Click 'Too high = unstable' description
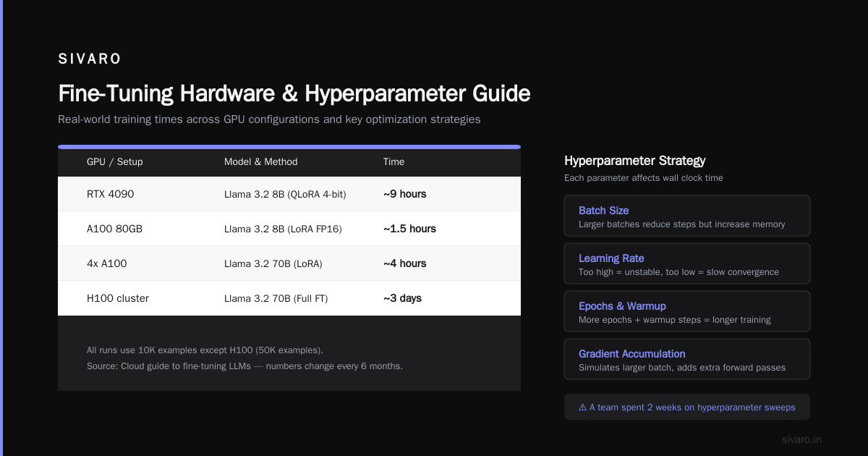 (679, 272)
